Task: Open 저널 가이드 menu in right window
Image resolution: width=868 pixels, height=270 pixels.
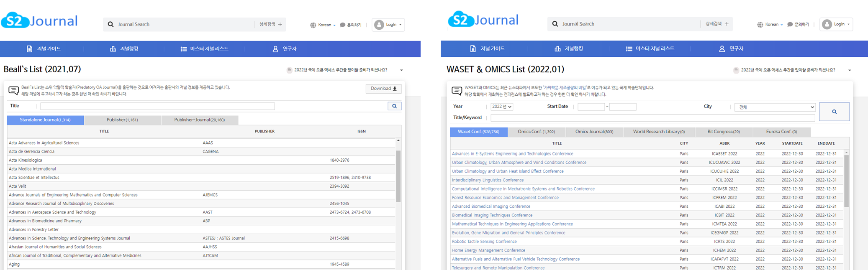Action: point(488,48)
